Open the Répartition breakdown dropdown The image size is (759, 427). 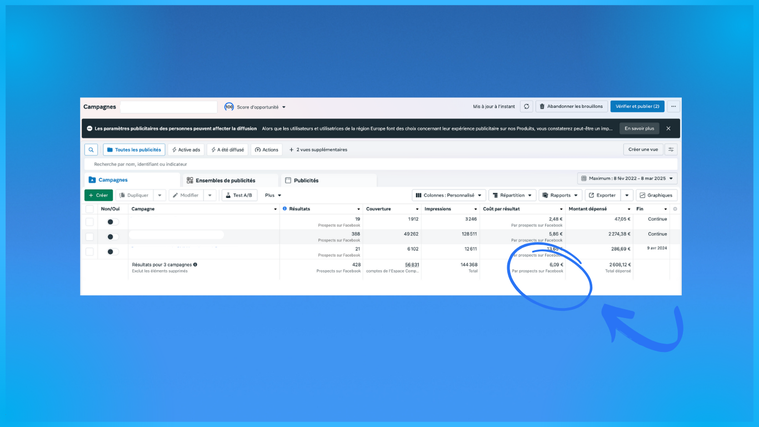click(x=512, y=195)
